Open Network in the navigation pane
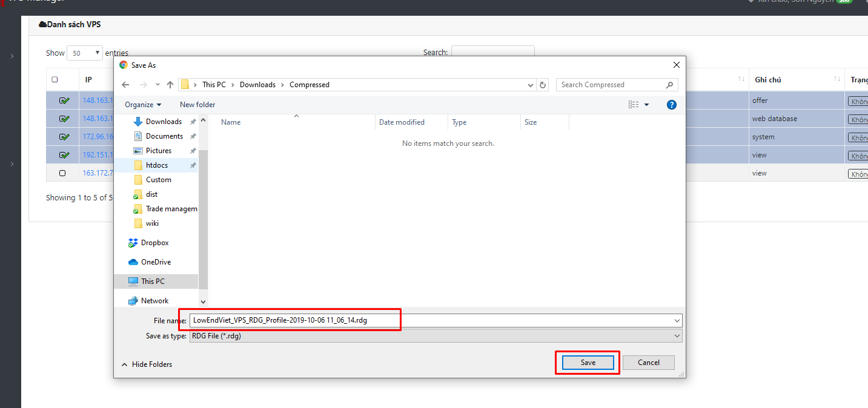Viewport: 868px width, 408px height. (154, 301)
